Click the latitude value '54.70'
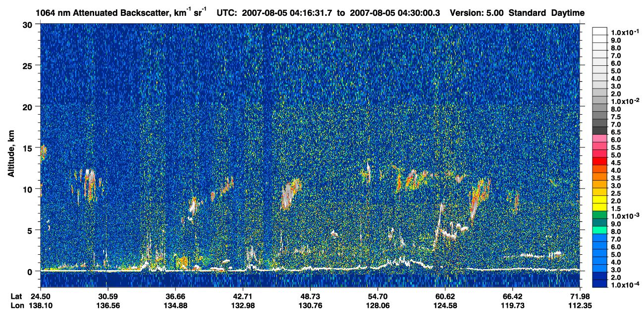Screen dimensions: 644x330 pos(378,296)
